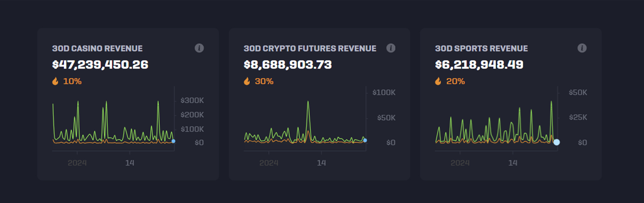
Task: Click the 30D Crypto Futures Revenue title
Action: 310,48
